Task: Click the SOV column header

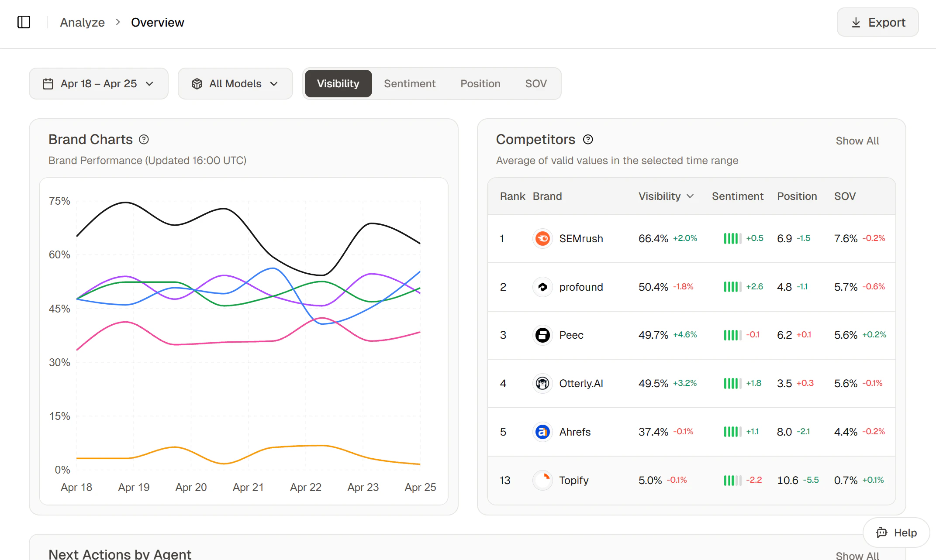Action: (x=845, y=196)
